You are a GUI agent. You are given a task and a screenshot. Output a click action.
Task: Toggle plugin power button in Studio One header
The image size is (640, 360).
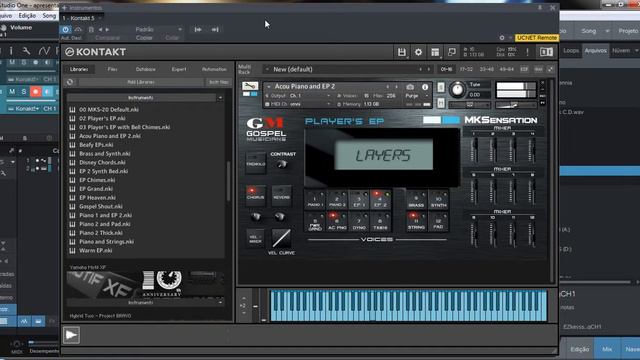click(65, 29)
